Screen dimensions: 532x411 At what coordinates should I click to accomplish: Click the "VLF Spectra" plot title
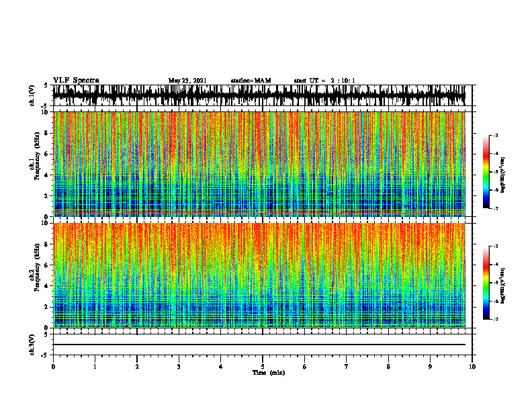coord(76,80)
